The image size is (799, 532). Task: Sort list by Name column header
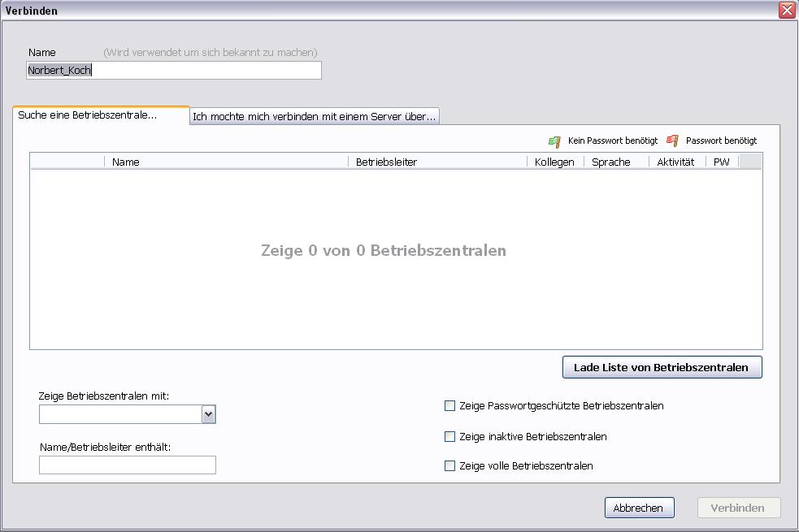click(226, 162)
